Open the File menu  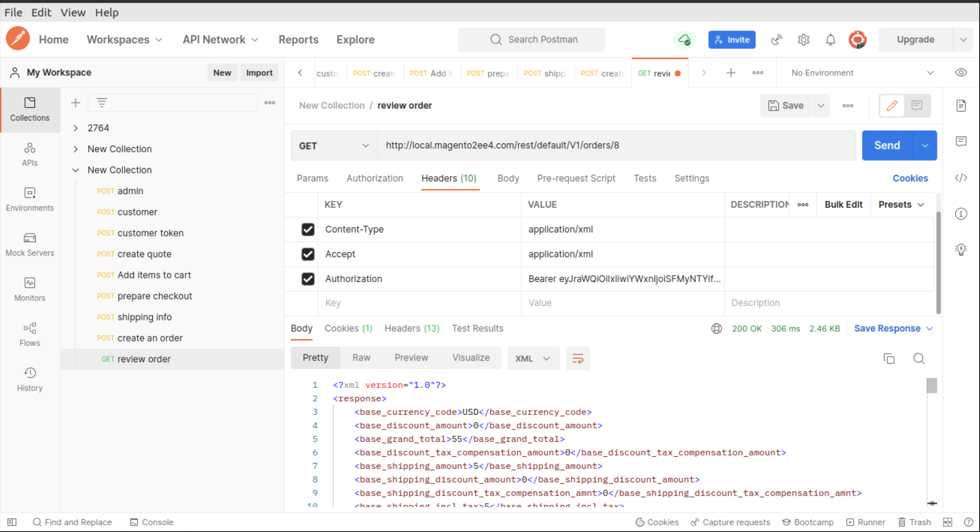coord(13,12)
